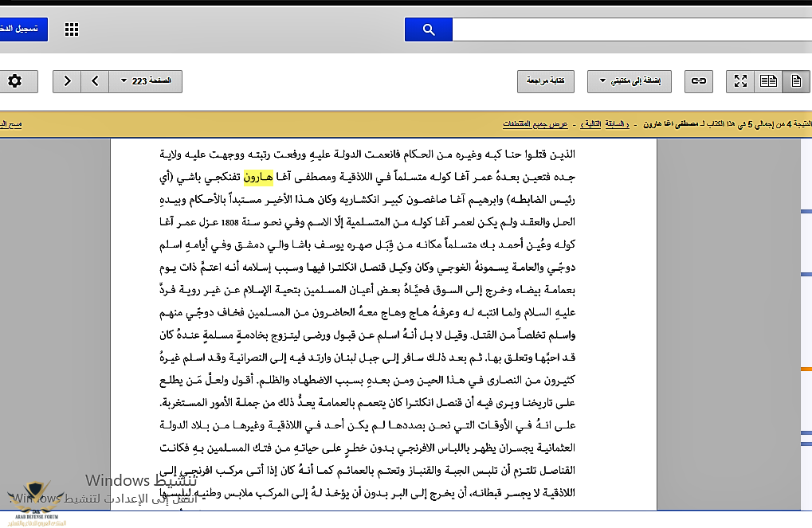This screenshot has width=812, height=528.
Task: Click inside the search text field
Action: coord(630,29)
